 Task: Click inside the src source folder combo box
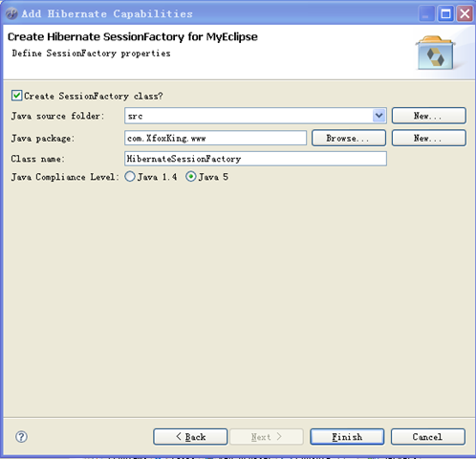pyautogui.click(x=249, y=116)
